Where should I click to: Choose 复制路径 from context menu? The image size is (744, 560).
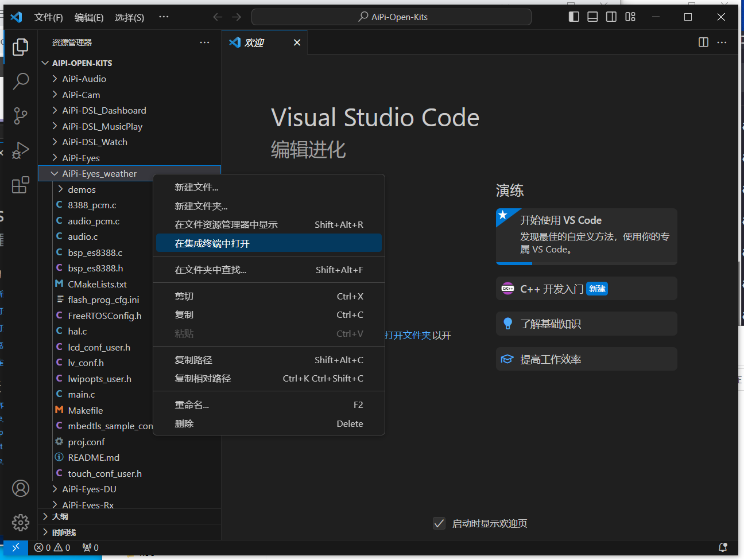[x=269, y=360]
